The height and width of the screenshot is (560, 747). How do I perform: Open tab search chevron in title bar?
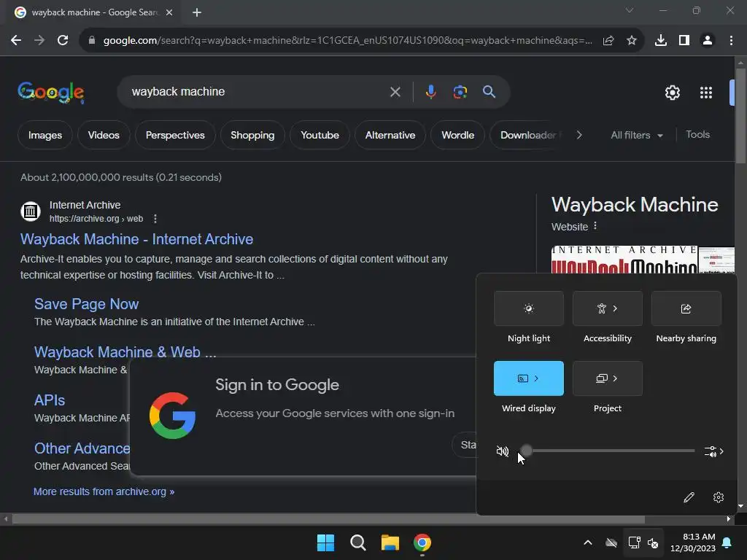pos(630,10)
